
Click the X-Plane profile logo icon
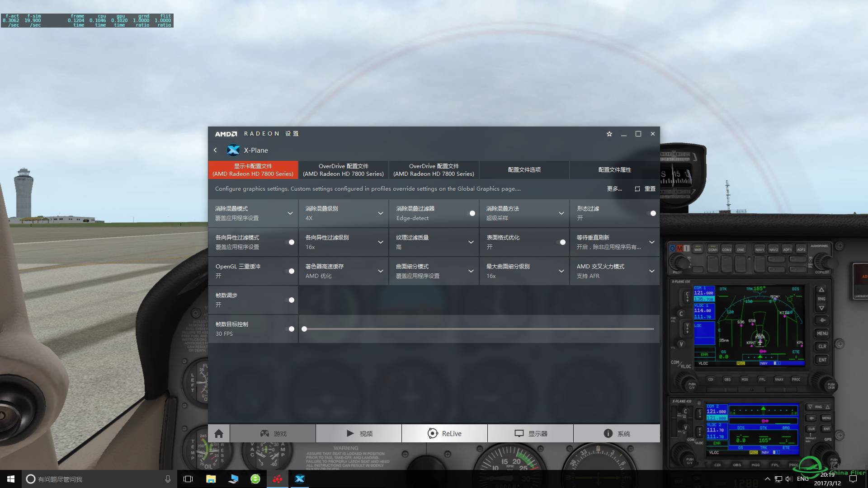[233, 150]
